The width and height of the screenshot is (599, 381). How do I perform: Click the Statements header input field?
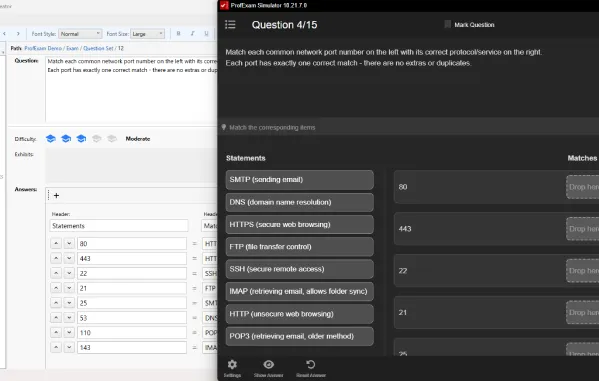[x=119, y=226]
